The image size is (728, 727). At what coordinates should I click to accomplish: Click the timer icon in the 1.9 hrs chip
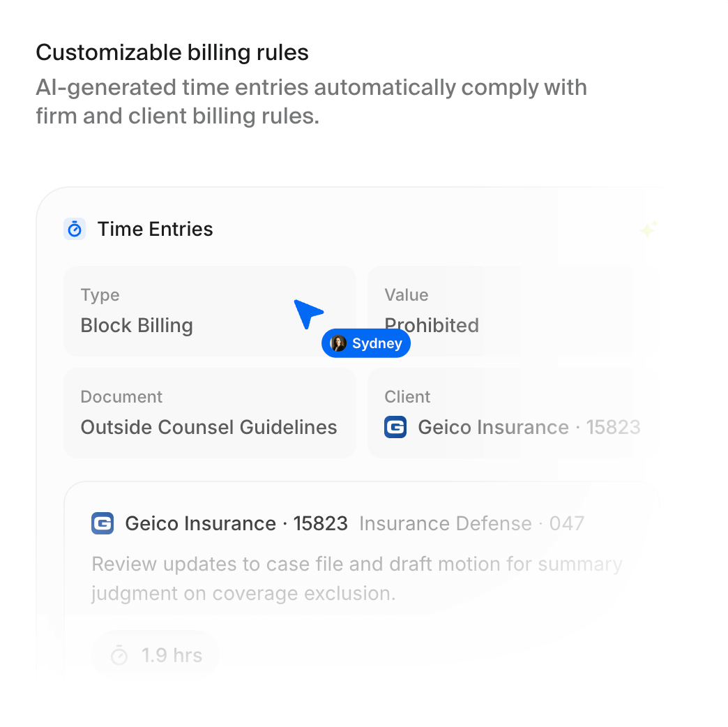click(x=119, y=655)
